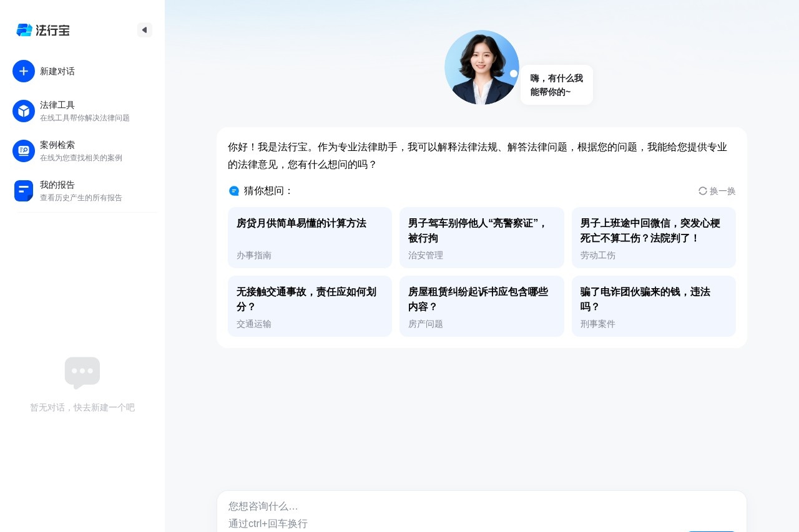This screenshot has height=532, width=799.
Task: Click the 男子上班途中回微信 labor case card
Action: (654, 238)
